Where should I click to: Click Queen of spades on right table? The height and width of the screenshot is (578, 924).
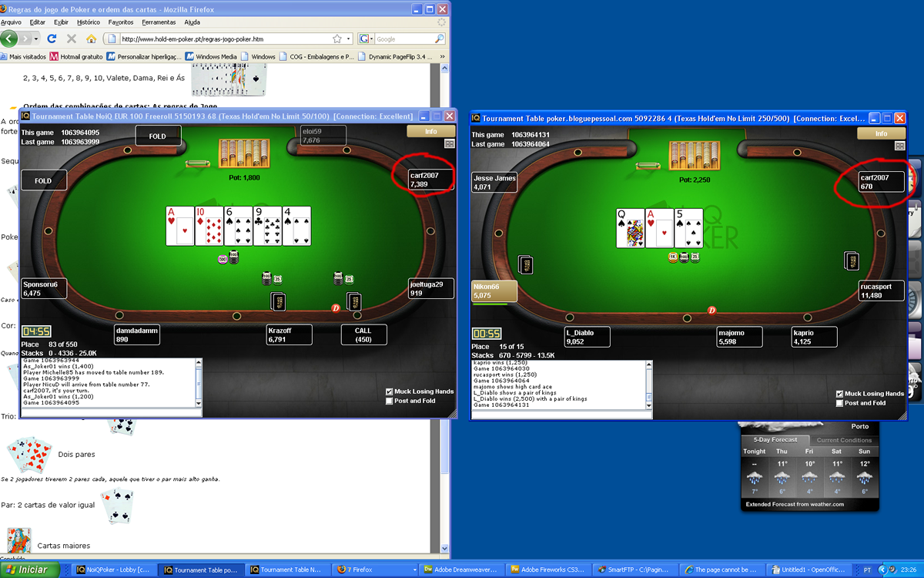coord(631,228)
